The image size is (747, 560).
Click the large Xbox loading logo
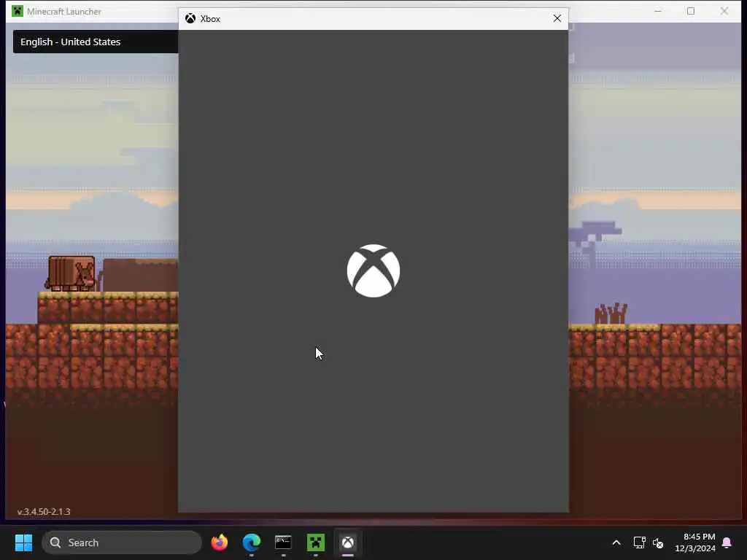tap(373, 271)
